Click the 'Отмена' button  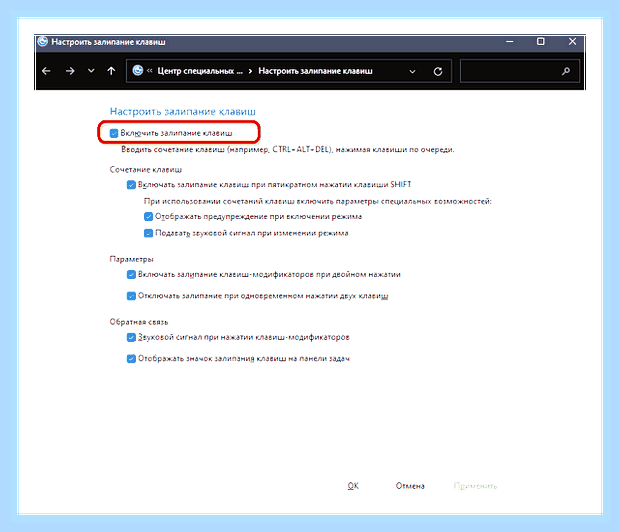pos(410,486)
